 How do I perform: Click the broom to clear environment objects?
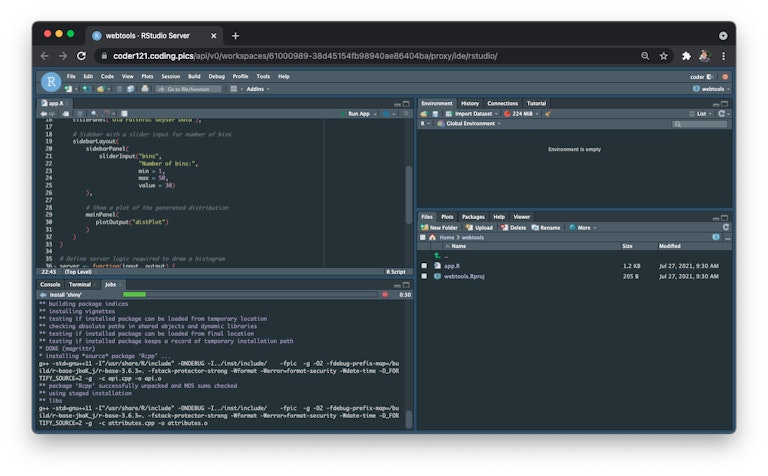point(548,114)
